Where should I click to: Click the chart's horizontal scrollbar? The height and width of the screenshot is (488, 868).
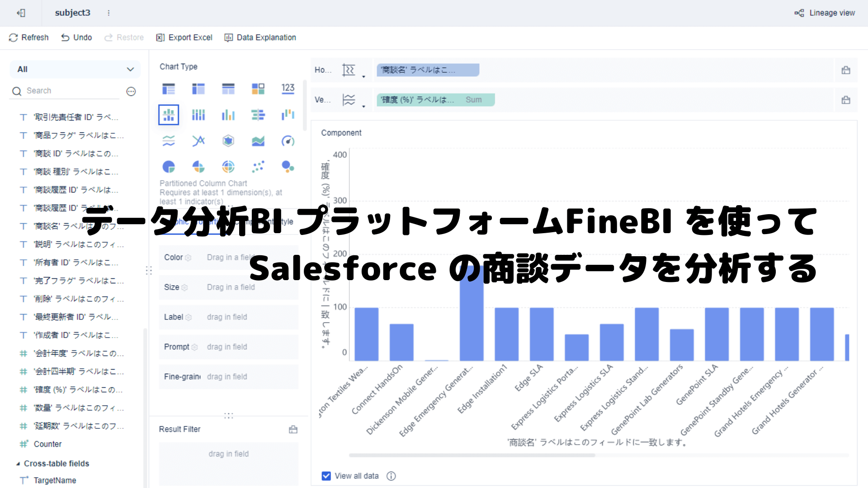click(472, 455)
